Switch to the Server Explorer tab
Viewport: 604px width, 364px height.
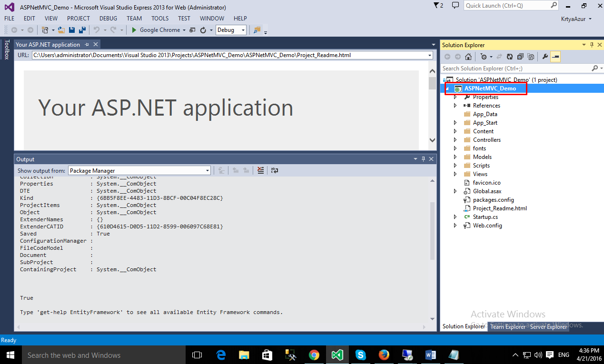click(549, 326)
